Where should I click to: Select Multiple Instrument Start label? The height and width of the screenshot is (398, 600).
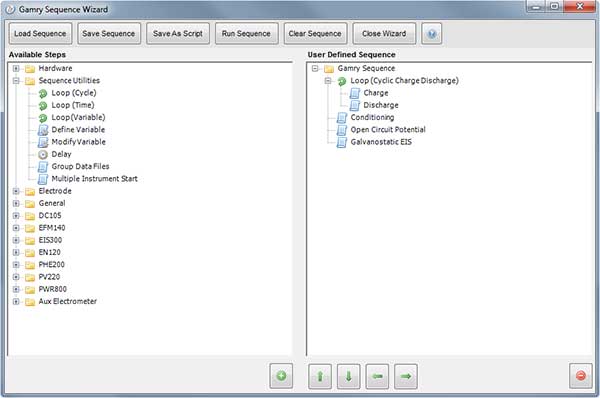[95, 179]
